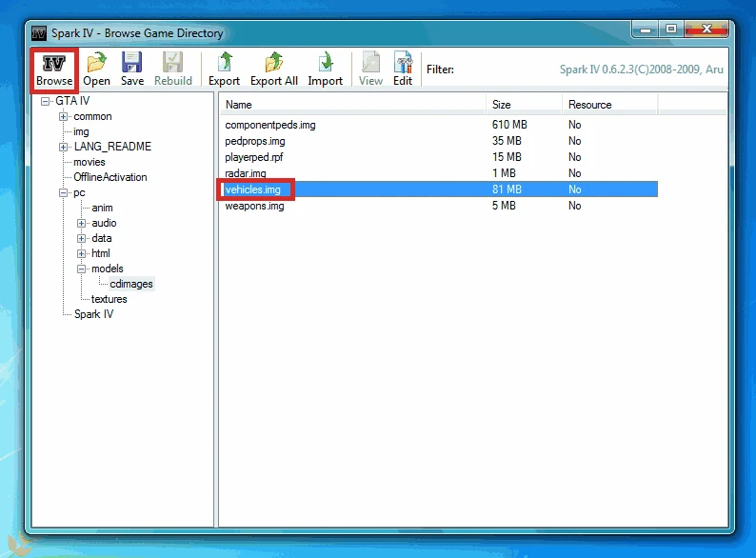The height and width of the screenshot is (558, 756).
Task: Select the data folder label
Action: point(102,238)
